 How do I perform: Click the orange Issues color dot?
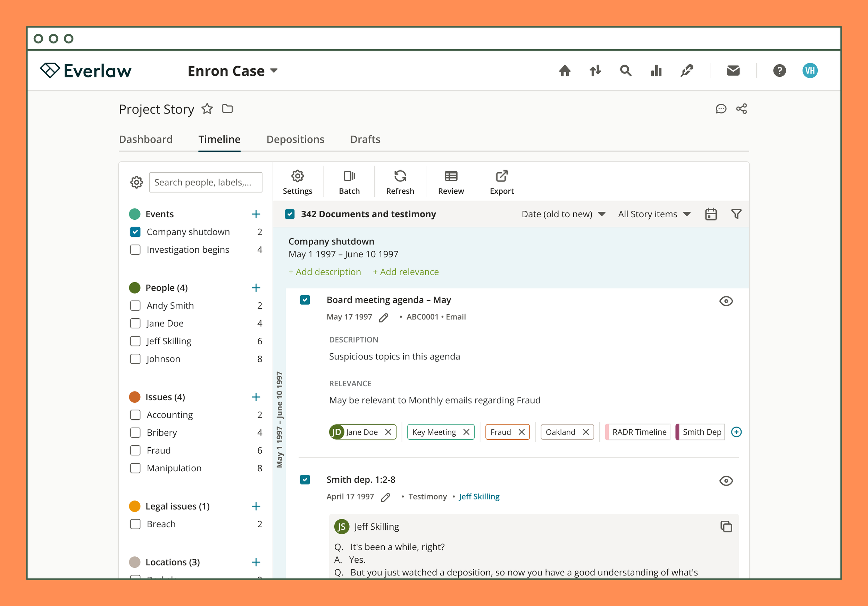[x=135, y=397]
